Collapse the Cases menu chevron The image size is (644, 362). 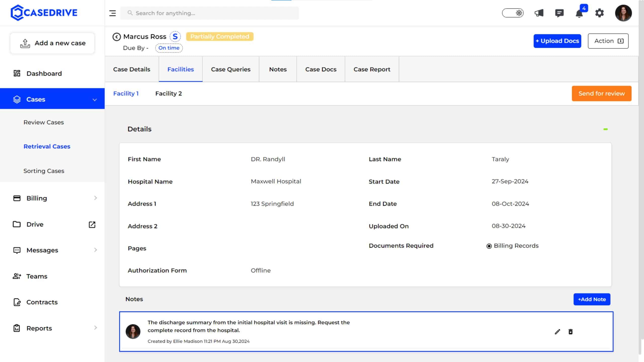(95, 100)
